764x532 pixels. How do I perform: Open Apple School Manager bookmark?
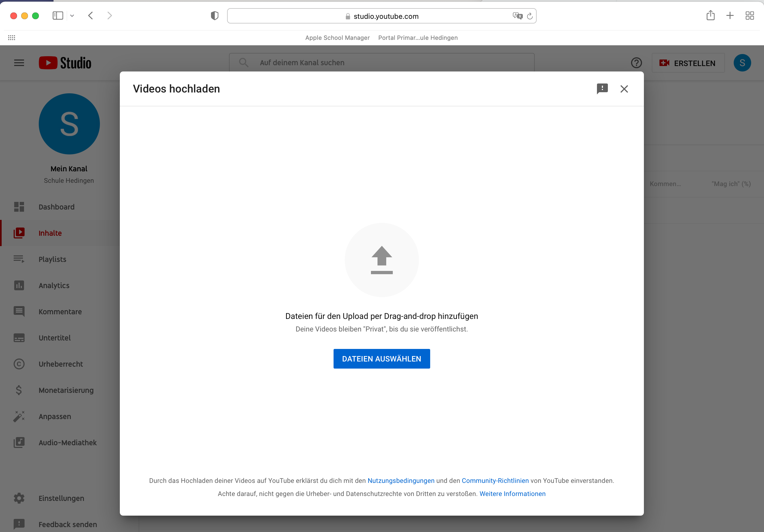[x=337, y=38]
